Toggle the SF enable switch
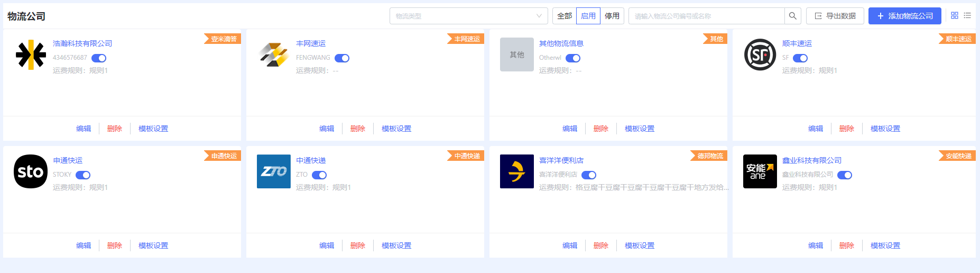 coord(800,58)
